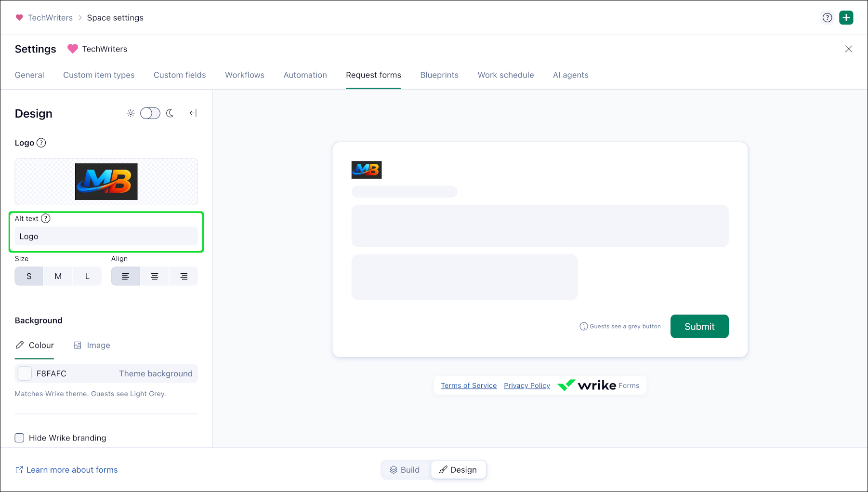Click the uploaded MB logo thumbnail
The width and height of the screenshot is (868, 492).
coord(106,182)
